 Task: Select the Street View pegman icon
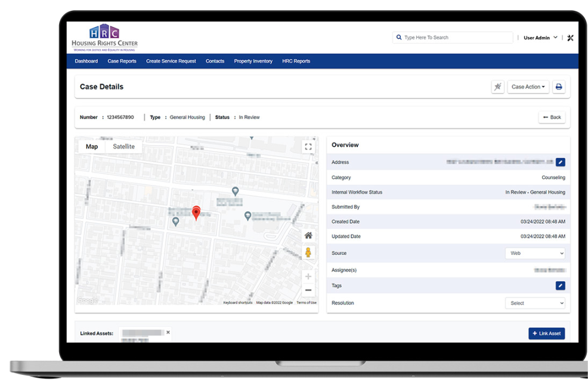point(308,252)
